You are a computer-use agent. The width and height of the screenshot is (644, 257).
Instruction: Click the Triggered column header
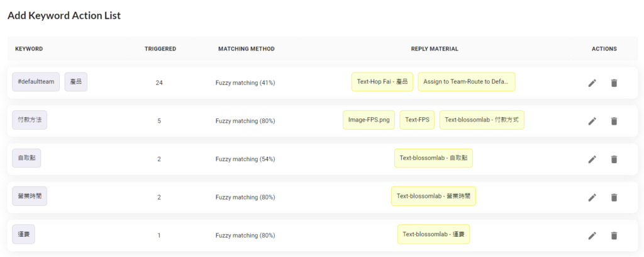(160, 49)
